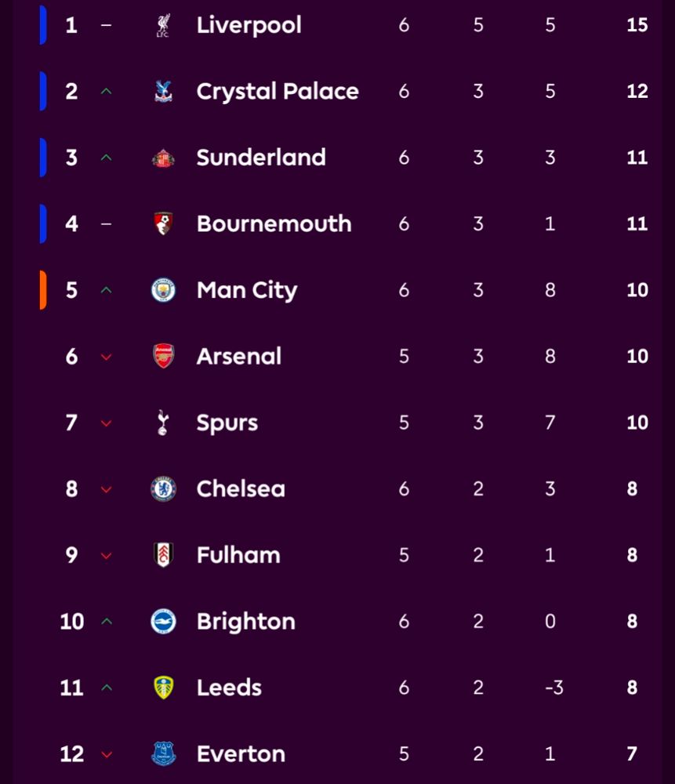Tap the Brighton seagull badge

click(163, 622)
